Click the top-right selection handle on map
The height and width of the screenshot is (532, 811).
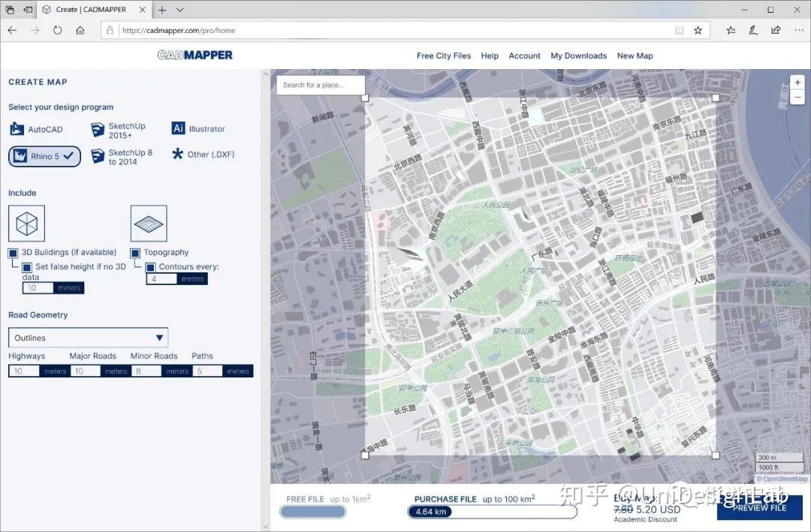tap(716, 98)
